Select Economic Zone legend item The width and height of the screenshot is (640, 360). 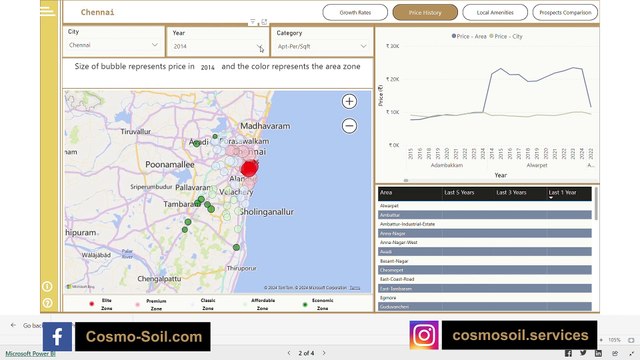(318, 304)
